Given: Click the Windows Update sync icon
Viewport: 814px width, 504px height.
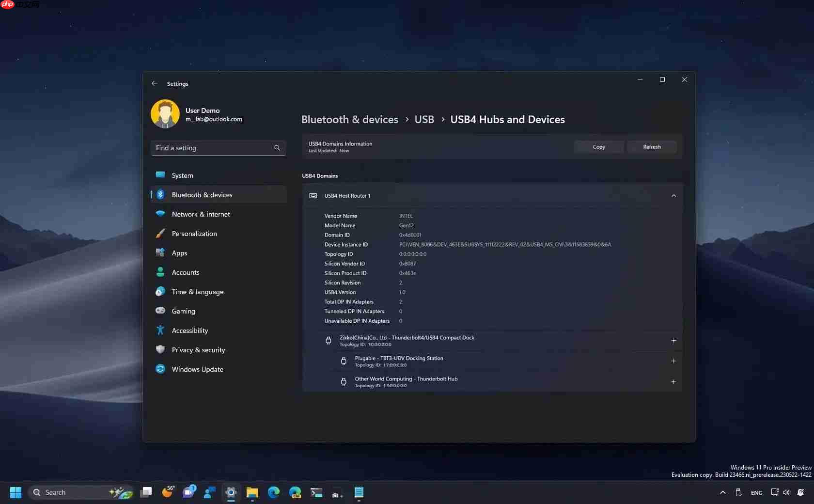Looking at the screenshot, I should click(x=160, y=369).
